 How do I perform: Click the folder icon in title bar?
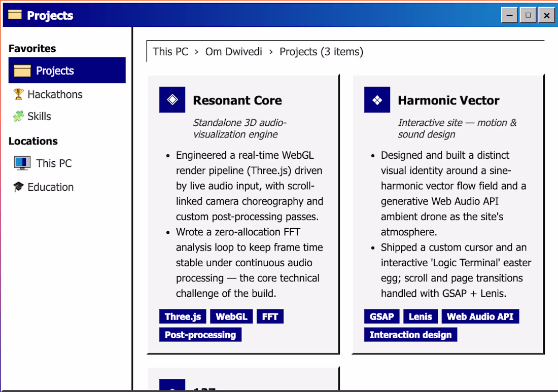[15, 15]
